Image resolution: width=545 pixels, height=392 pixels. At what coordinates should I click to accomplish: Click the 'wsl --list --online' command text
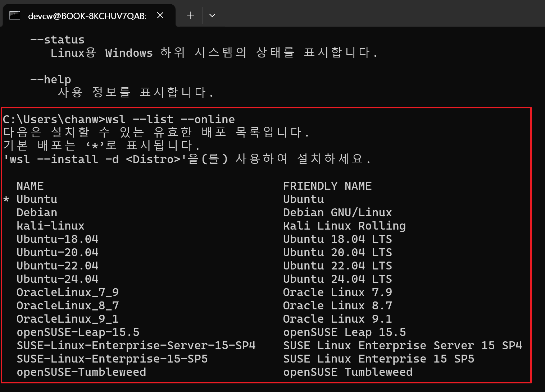point(170,119)
